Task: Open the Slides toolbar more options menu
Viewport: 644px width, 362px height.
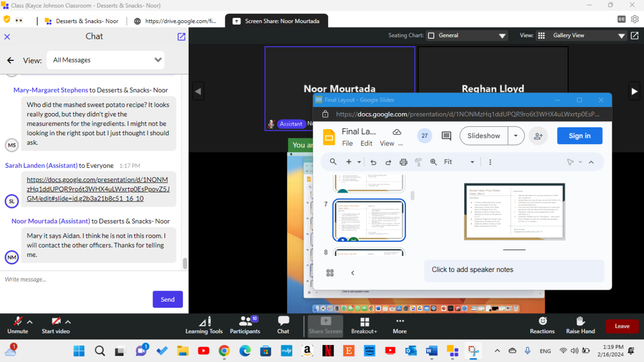Action: pyautogui.click(x=490, y=162)
